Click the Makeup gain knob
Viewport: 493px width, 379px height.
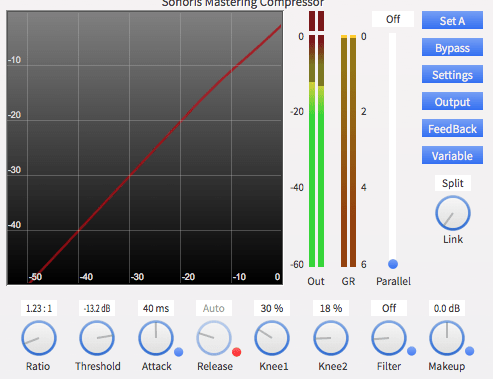point(447,338)
